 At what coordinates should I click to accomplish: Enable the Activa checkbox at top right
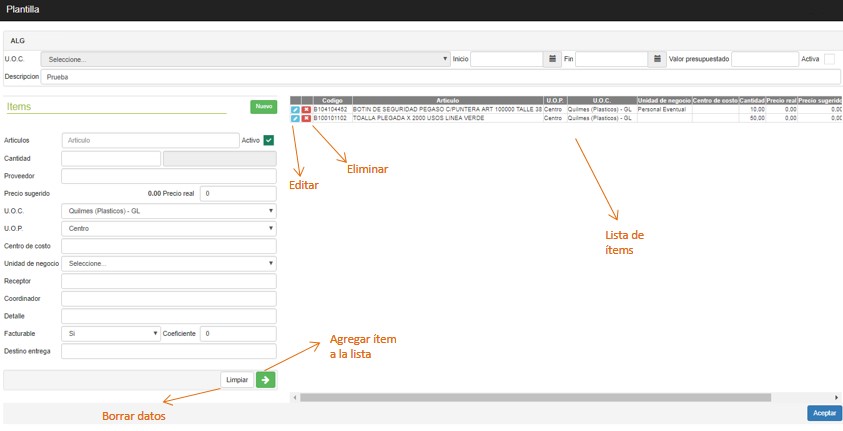[x=829, y=59]
